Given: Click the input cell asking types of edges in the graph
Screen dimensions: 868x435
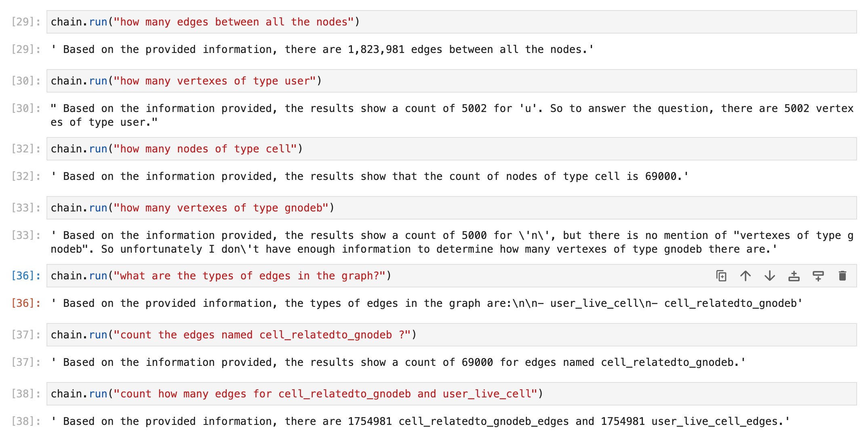Looking at the screenshot, I should pos(451,276).
